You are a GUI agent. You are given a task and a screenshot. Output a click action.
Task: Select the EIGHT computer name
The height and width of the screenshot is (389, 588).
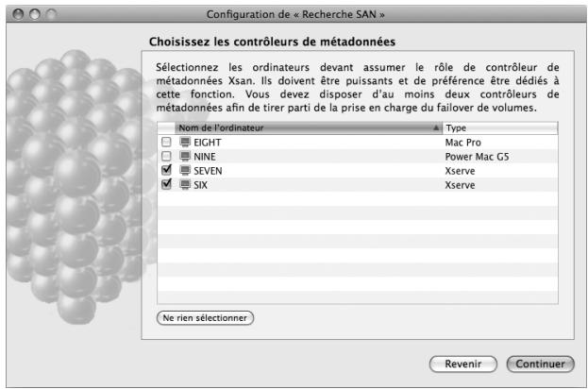coord(208,143)
